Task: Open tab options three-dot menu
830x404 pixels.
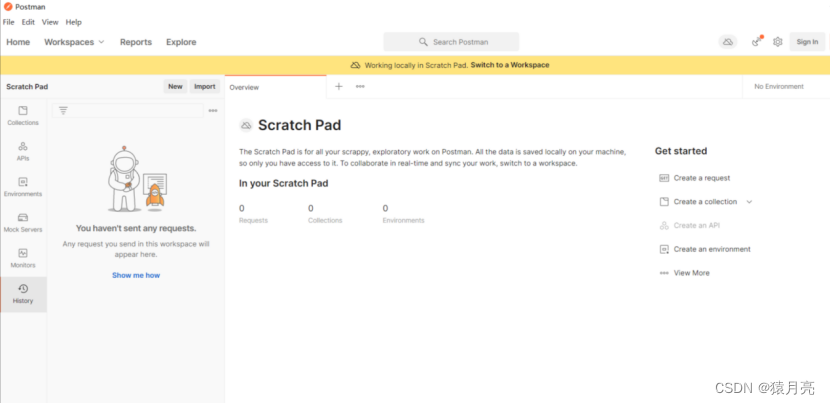Action: (x=360, y=86)
